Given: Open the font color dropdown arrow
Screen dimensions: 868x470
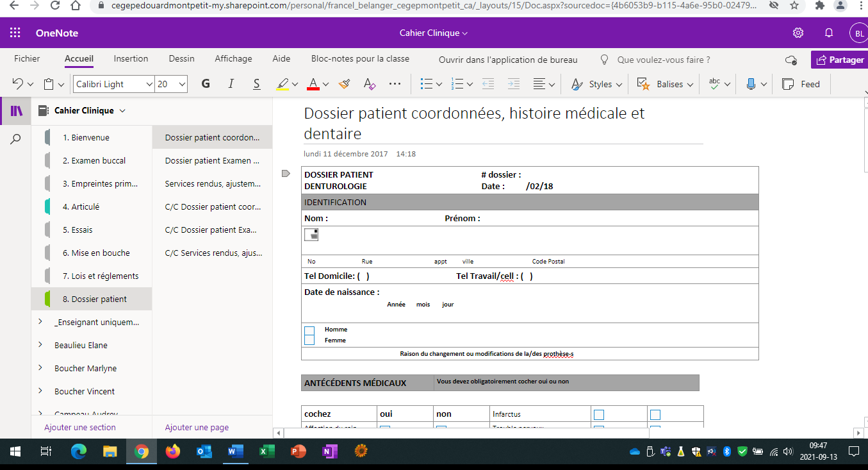Looking at the screenshot, I should (325, 84).
